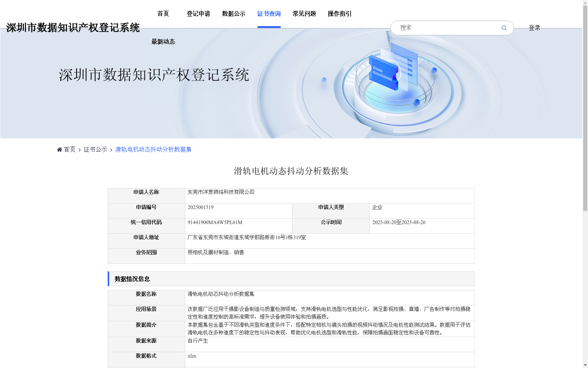The image size is (588, 368).
Task: Click 首页 breadcrumb link
Action: pos(70,149)
